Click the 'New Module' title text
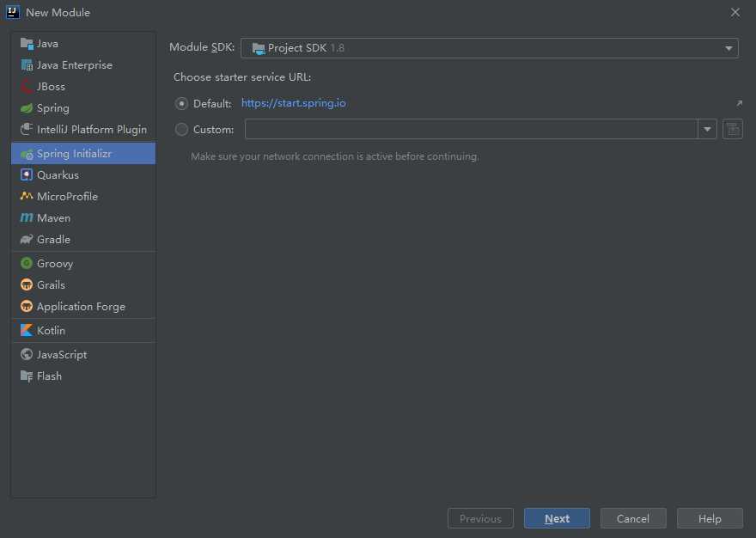Image resolution: width=756 pixels, height=538 pixels. pos(58,13)
